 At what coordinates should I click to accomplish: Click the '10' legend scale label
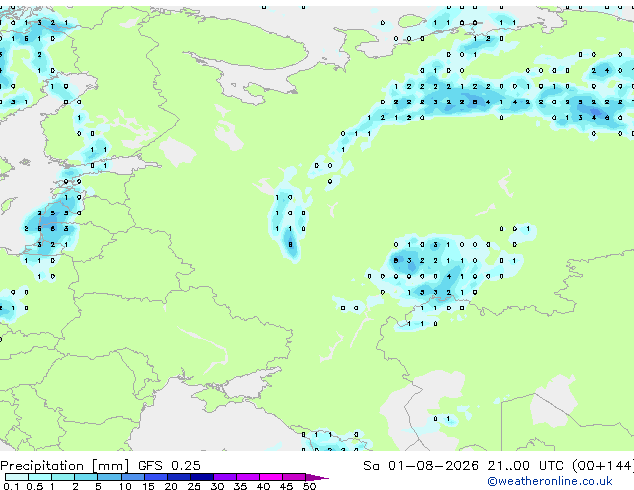click(x=125, y=486)
